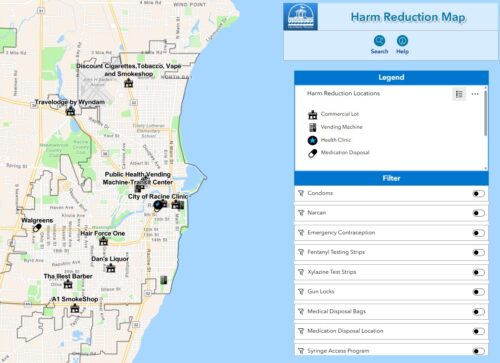Enable the Condoms filter toggle
Viewport: 500px width, 363px height.
(x=479, y=194)
